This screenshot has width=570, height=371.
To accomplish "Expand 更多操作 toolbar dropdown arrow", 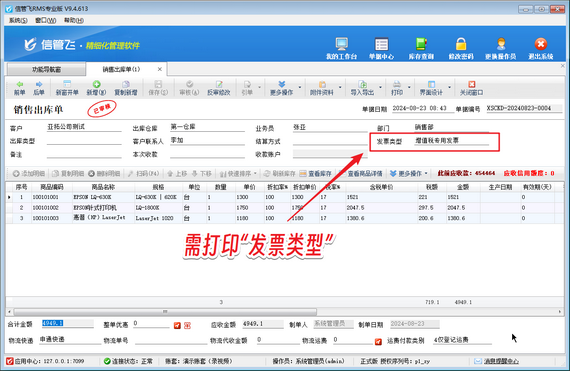I will click(300, 88).
